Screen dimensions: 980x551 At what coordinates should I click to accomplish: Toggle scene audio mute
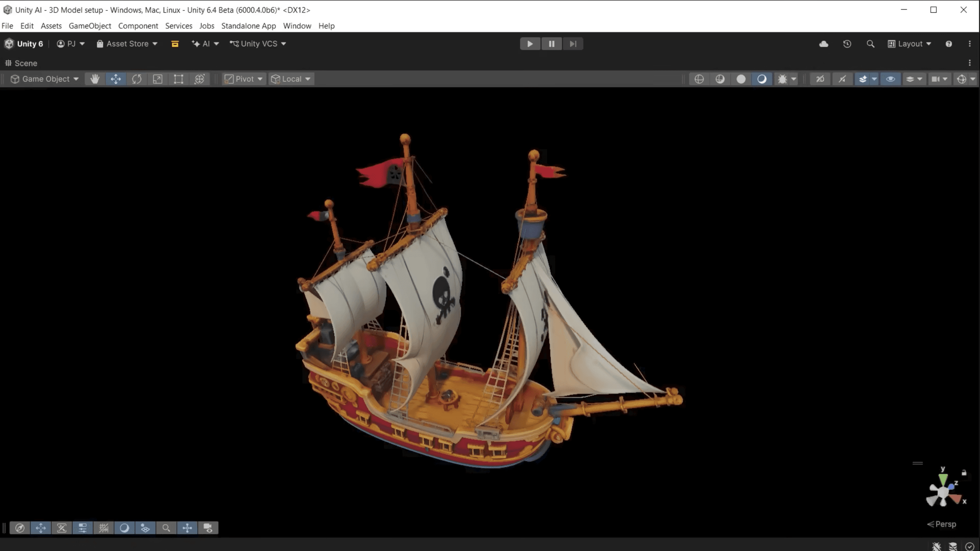(x=842, y=79)
